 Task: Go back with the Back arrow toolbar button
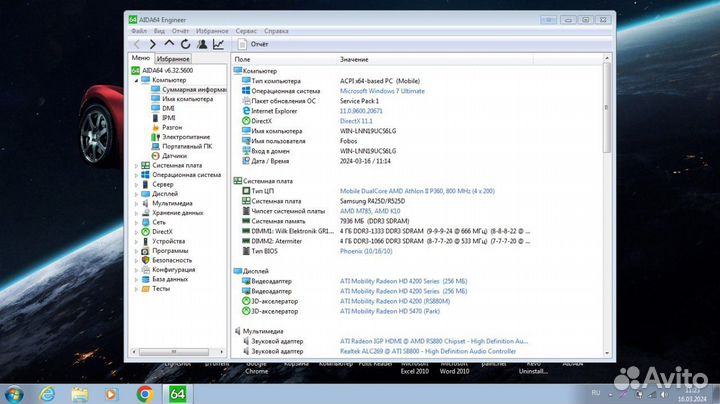(x=137, y=44)
